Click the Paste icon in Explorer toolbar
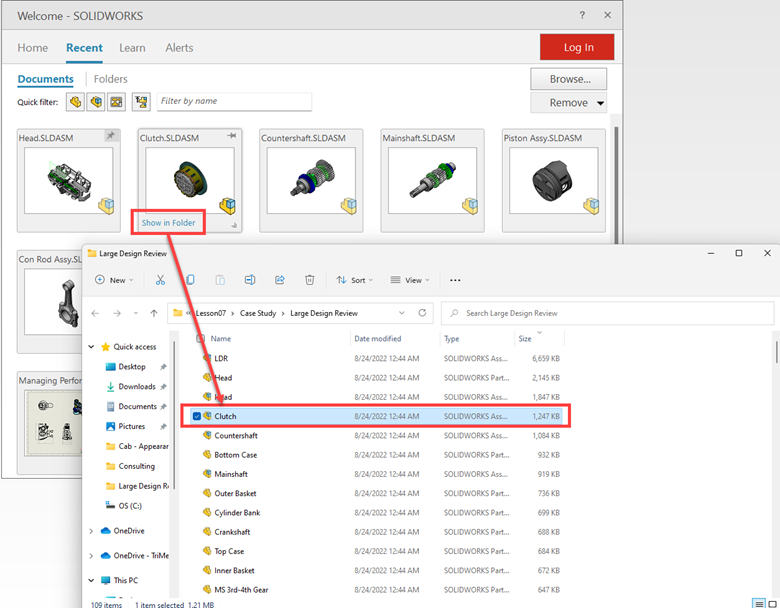The width and height of the screenshot is (780, 608). click(220, 280)
